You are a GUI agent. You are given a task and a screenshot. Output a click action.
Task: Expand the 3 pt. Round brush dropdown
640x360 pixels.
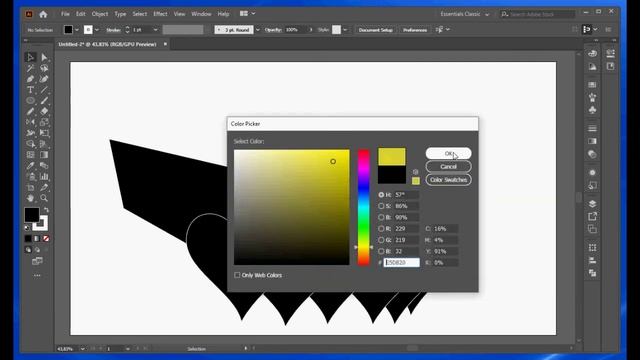click(x=258, y=30)
